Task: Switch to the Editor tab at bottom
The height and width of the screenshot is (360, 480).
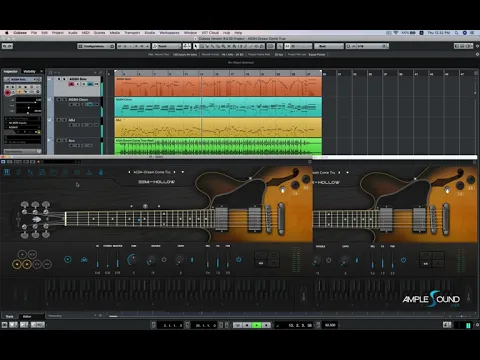Action: [x=27, y=316]
